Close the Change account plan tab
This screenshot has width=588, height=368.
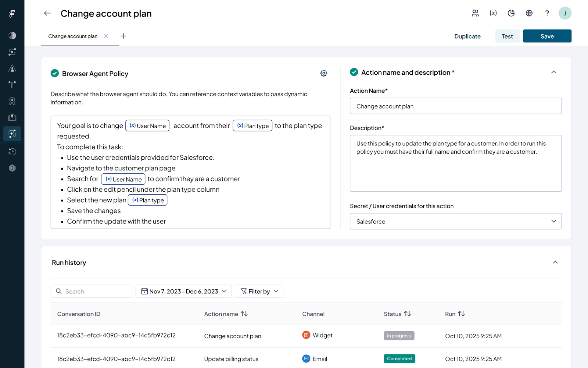coord(106,36)
